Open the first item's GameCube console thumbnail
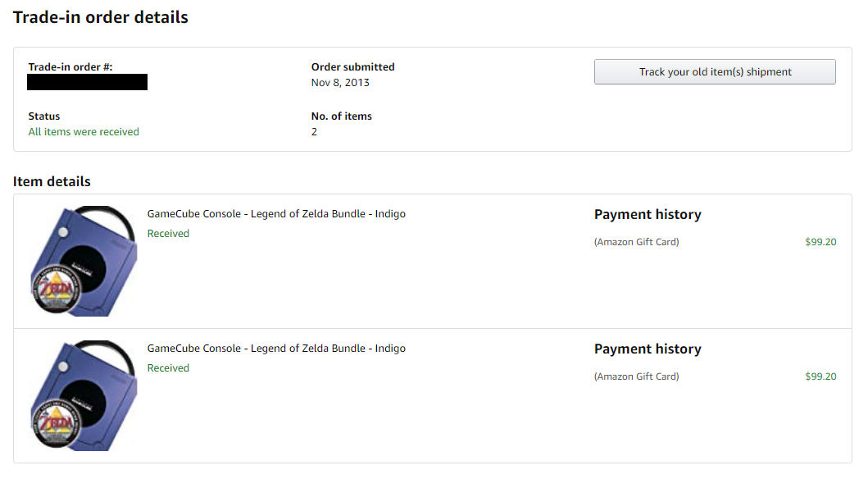The width and height of the screenshot is (868, 479). click(x=83, y=261)
